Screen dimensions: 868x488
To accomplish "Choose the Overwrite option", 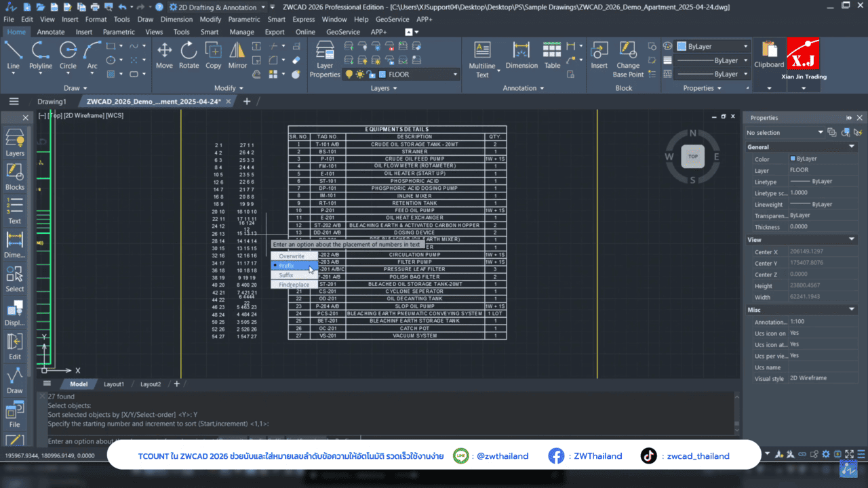I will click(x=292, y=256).
